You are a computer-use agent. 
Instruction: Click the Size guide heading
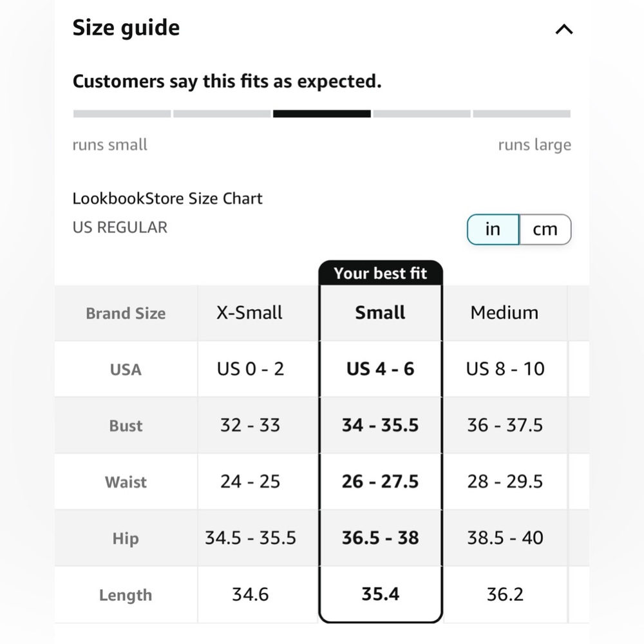[x=126, y=28]
